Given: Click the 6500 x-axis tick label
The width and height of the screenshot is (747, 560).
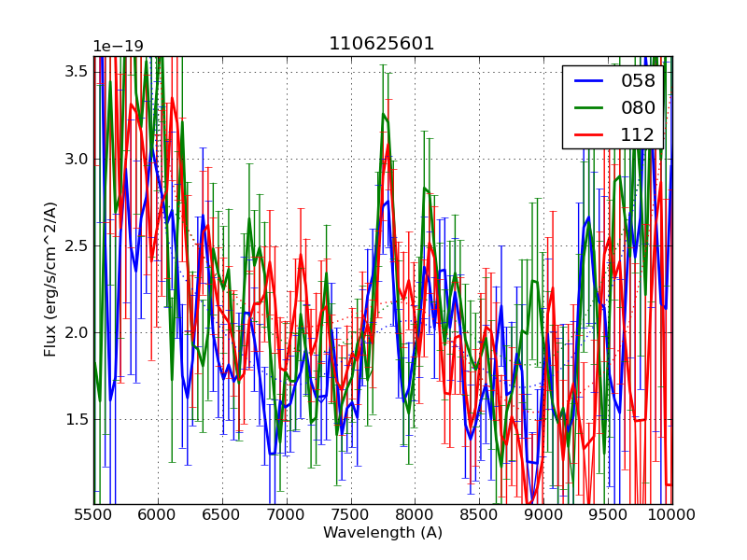Looking at the screenshot, I should pos(222,515).
